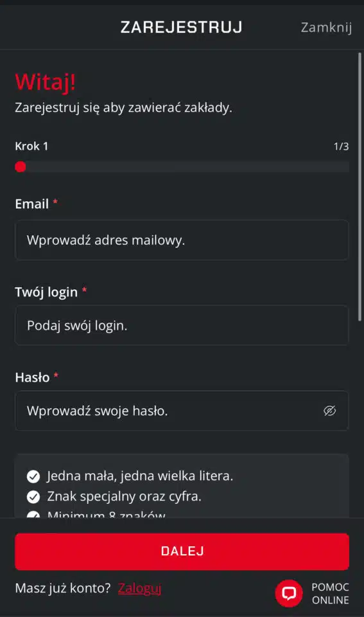
Task: Click the step progress bar track
Action: click(182, 167)
